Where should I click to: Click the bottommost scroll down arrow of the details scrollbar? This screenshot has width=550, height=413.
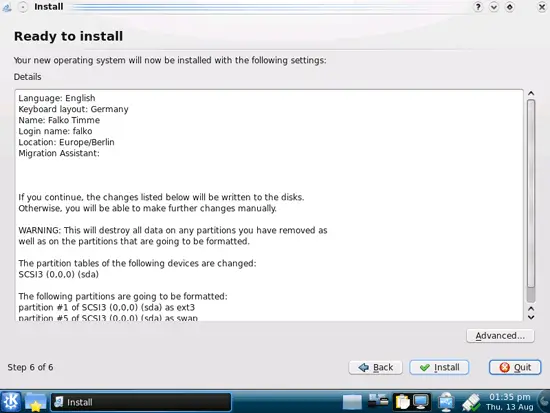pyautogui.click(x=531, y=317)
